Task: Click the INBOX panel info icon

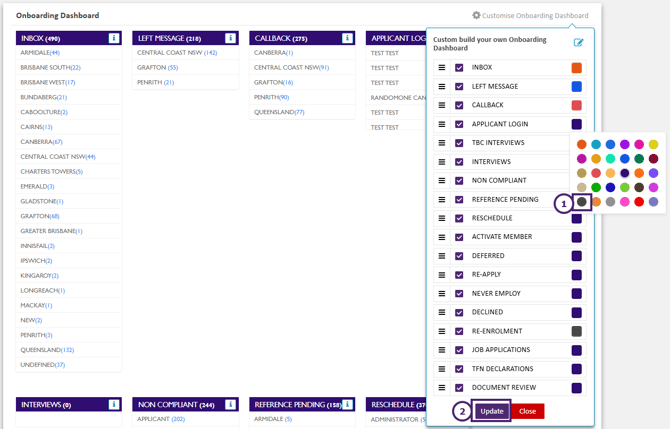Action: point(114,38)
